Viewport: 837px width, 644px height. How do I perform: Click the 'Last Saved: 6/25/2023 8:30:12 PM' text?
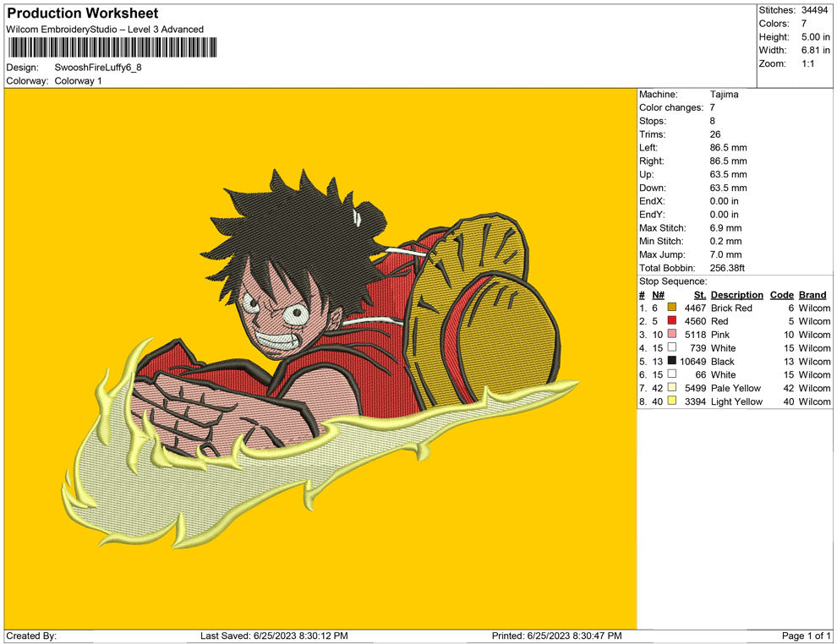tap(274, 636)
